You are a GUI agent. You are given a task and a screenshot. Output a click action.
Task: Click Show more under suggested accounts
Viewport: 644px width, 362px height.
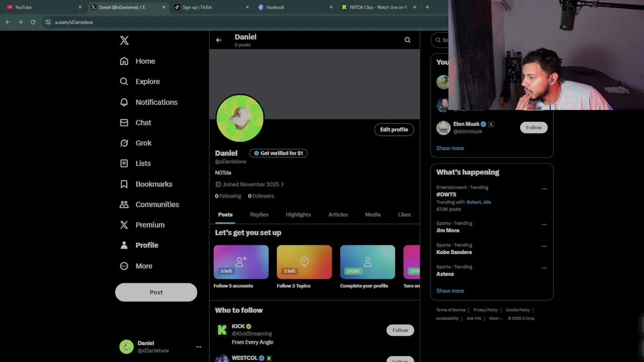[450, 148]
